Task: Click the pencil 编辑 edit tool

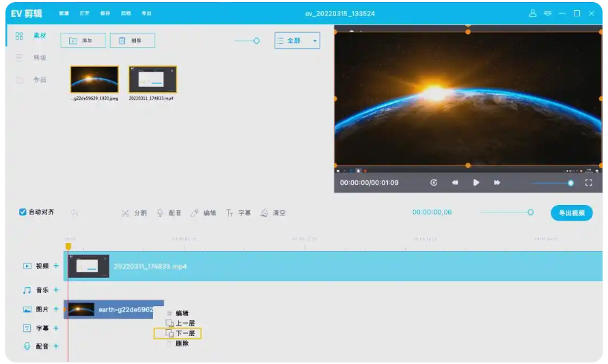Action: (203, 213)
